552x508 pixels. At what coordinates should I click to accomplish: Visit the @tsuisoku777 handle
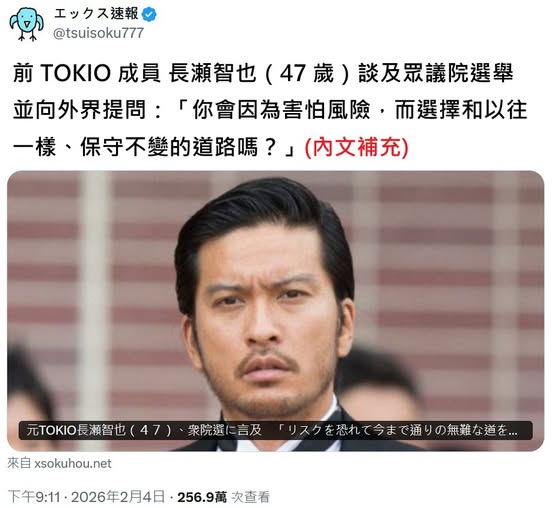98,33
